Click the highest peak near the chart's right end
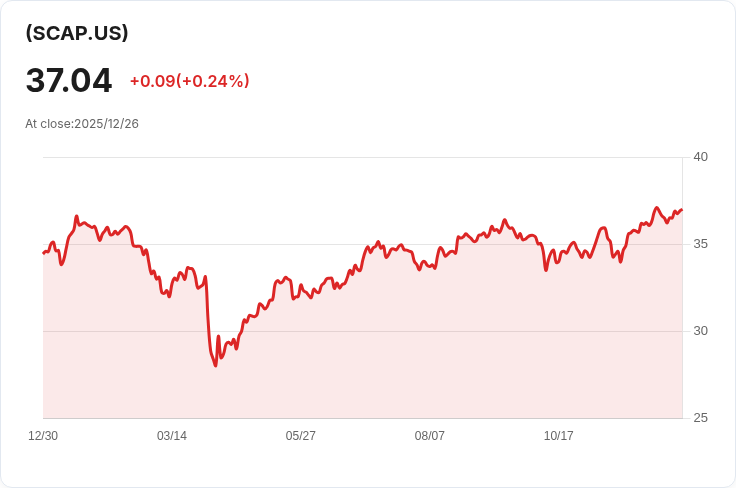 click(x=657, y=208)
